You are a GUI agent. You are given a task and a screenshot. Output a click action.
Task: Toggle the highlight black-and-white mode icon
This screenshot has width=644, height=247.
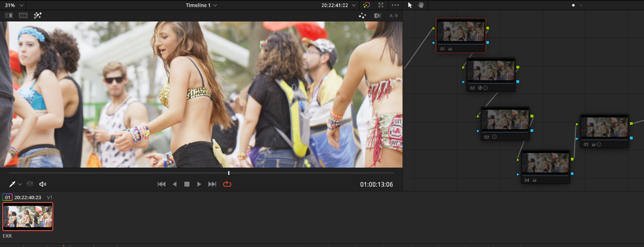pyautogui.click(x=377, y=16)
